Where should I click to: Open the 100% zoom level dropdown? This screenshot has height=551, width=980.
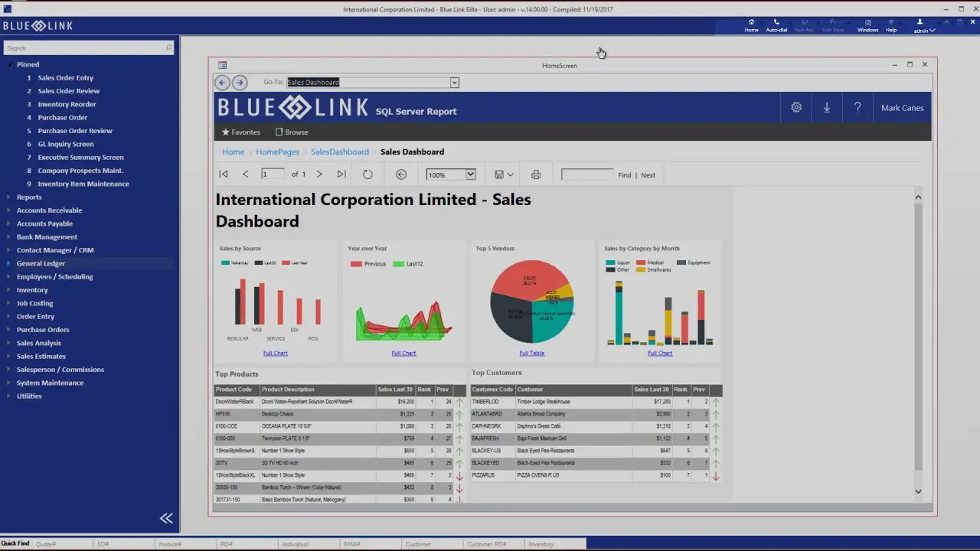coord(470,174)
